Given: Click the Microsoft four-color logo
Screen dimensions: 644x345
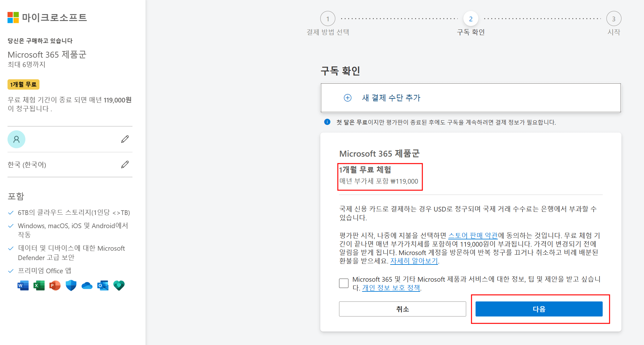Looking at the screenshot, I should point(13,18).
